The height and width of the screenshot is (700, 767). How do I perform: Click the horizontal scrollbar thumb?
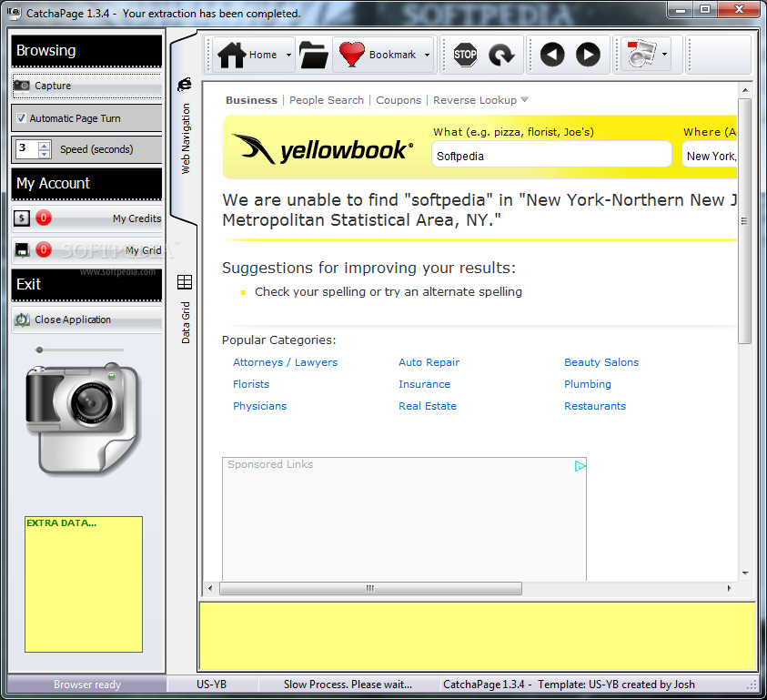click(370, 588)
